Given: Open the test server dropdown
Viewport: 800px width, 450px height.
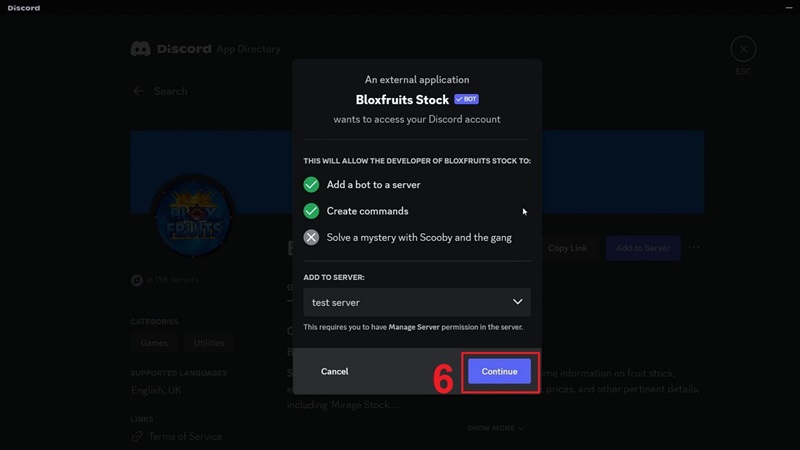Looking at the screenshot, I should 416,302.
